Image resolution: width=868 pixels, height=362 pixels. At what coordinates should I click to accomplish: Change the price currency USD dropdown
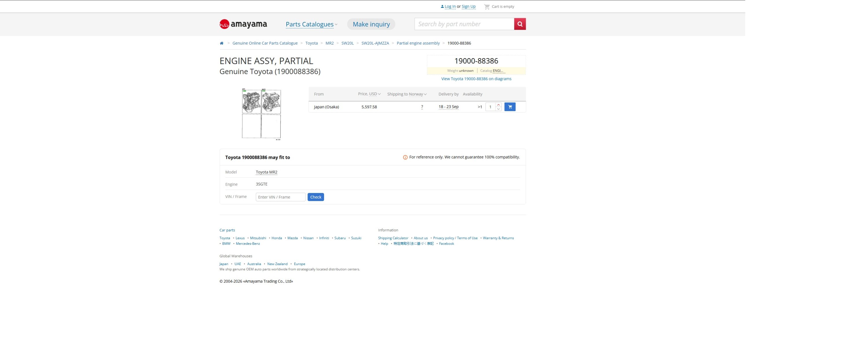[x=375, y=94]
